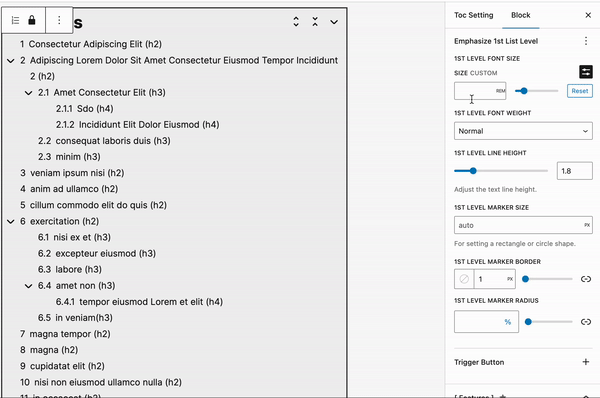
Task: Click 6.2 excepteur eiusmod entry
Action: pyautogui.click(x=97, y=253)
